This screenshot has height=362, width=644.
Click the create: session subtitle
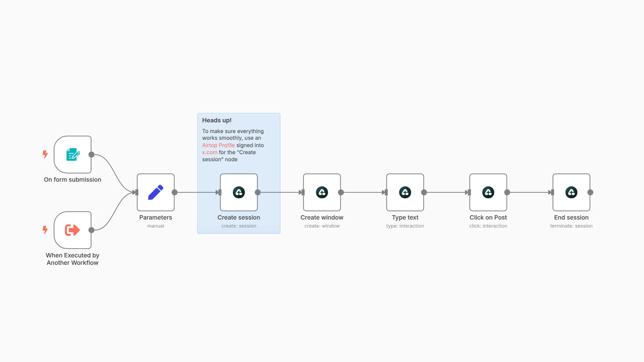[239, 226]
